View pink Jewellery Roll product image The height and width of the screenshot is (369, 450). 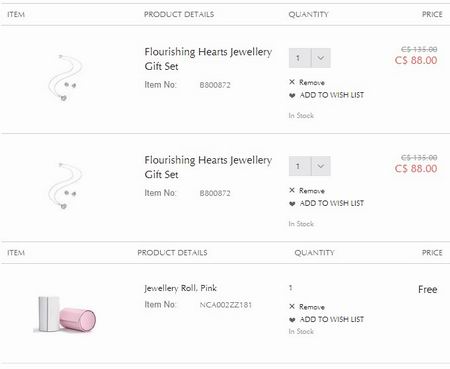click(65, 314)
